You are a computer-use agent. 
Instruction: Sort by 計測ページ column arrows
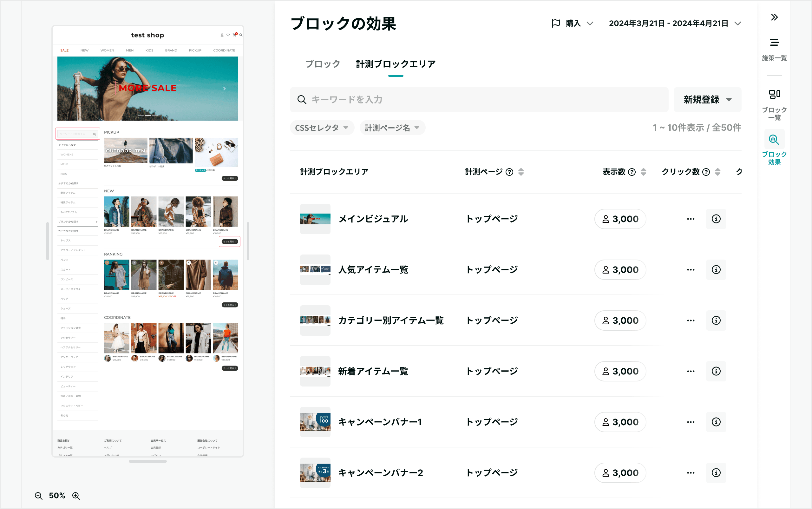click(521, 172)
